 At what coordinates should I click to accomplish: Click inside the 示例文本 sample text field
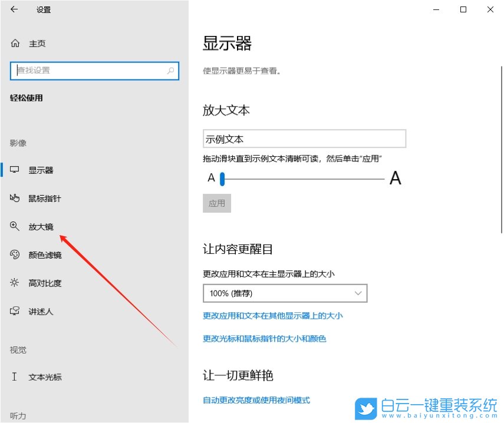click(304, 138)
